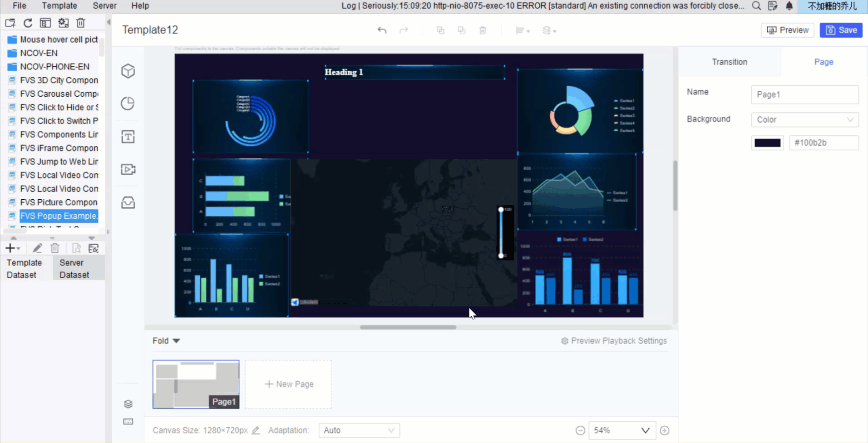Select the text component icon

click(x=128, y=137)
